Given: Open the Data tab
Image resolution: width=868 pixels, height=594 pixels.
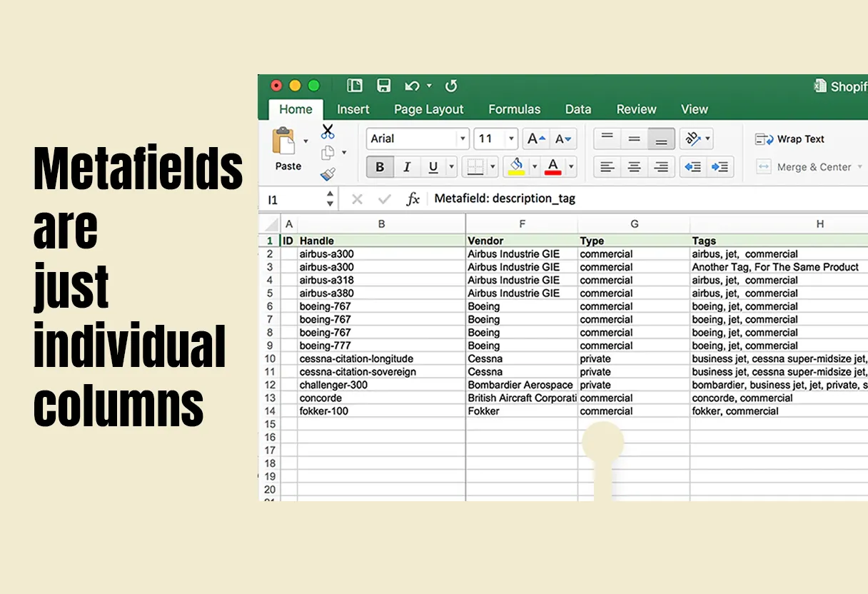Looking at the screenshot, I should pos(578,109).
